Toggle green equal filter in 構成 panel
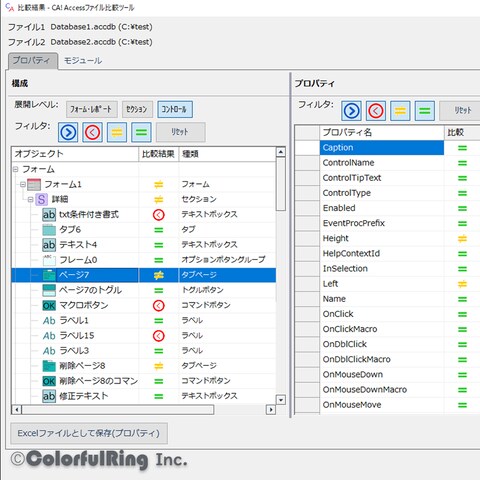The height and width of the screenshot is (480, 480). click(141, 132)
